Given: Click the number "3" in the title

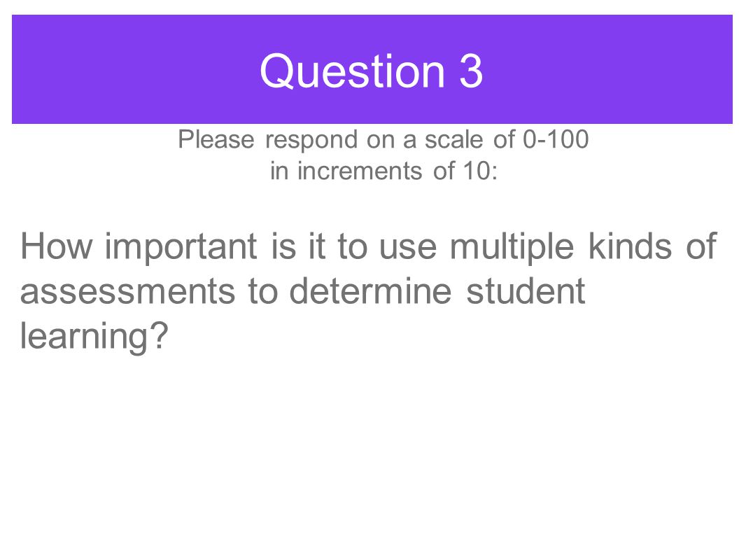Looking at the screenshot, I should tap(471, 71).
